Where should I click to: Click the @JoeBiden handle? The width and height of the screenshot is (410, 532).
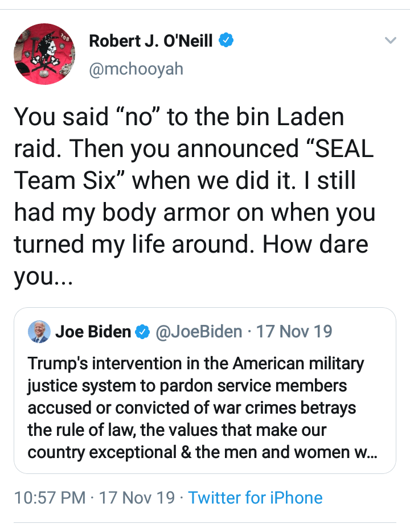199,332
